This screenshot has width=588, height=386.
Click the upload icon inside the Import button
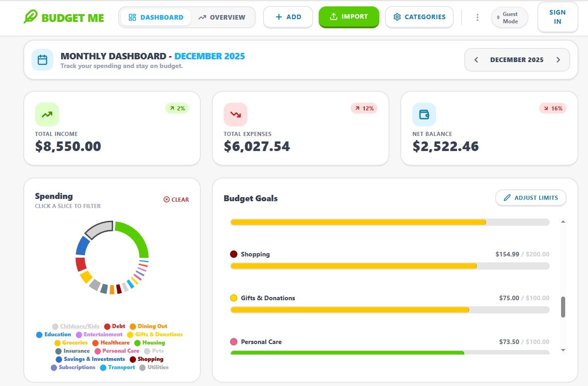point(333,16)
